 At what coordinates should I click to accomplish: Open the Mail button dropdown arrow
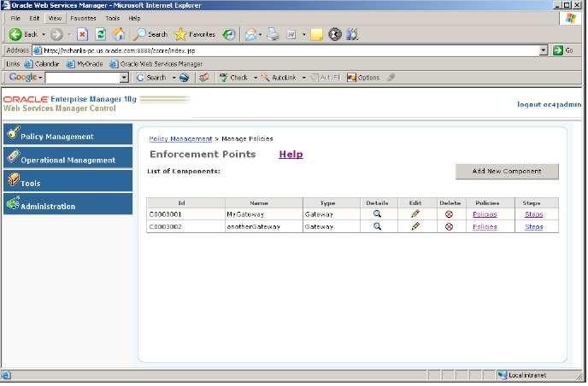pyautogui.click(x=260, y=34)
